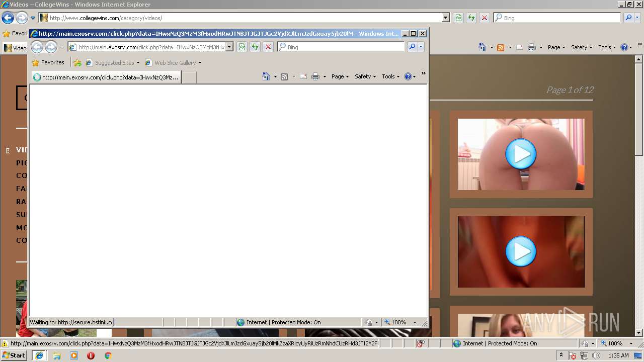Click Back button in popup window
The image size is (644, 362).
37,47
